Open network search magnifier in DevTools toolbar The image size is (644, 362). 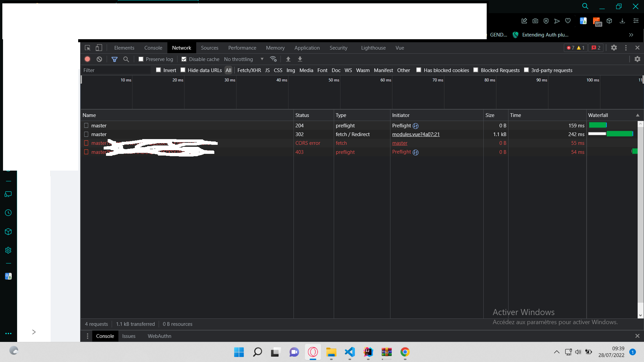coord(126,59)
